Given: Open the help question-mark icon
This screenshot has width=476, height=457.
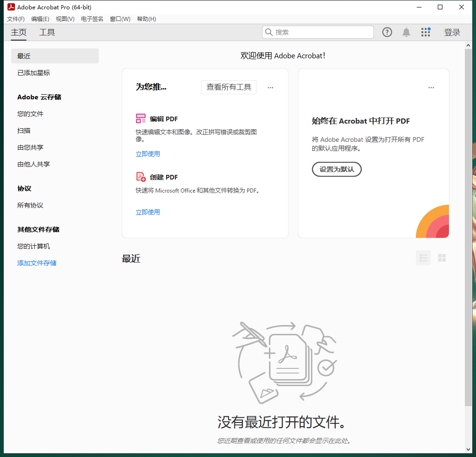Looking at the screenshot, I should tap(387, 32).
